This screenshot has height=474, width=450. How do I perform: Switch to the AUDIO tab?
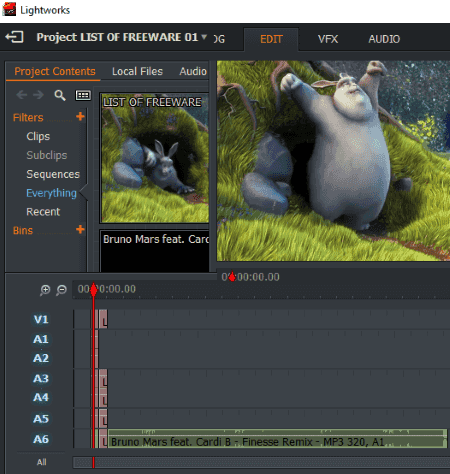(x=384, y=39)
